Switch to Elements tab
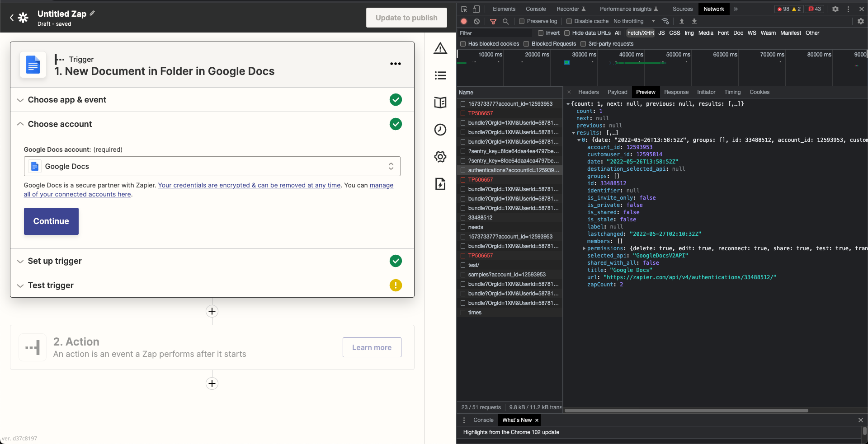Viewport: 868px width, 444px height. [504, 9]
